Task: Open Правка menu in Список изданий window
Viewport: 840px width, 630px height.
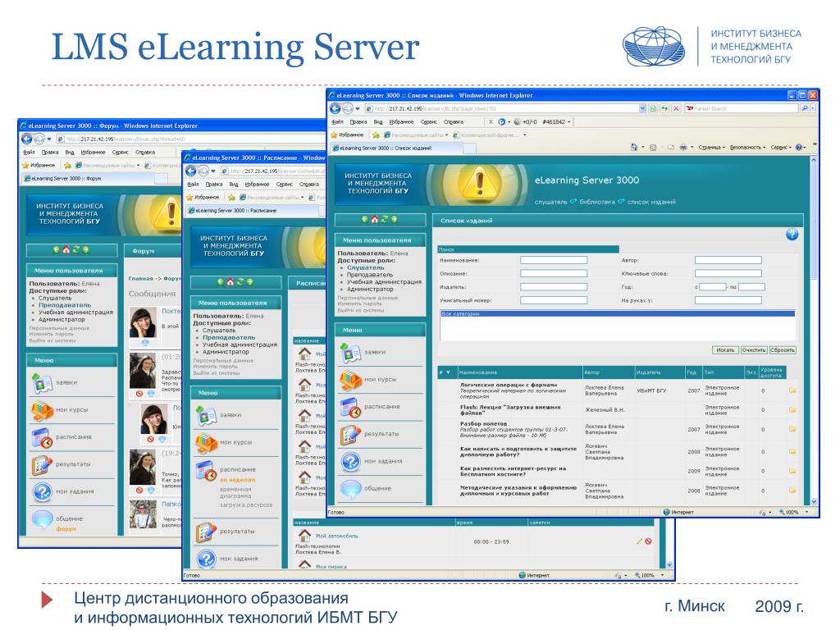Action: point(358,121)
